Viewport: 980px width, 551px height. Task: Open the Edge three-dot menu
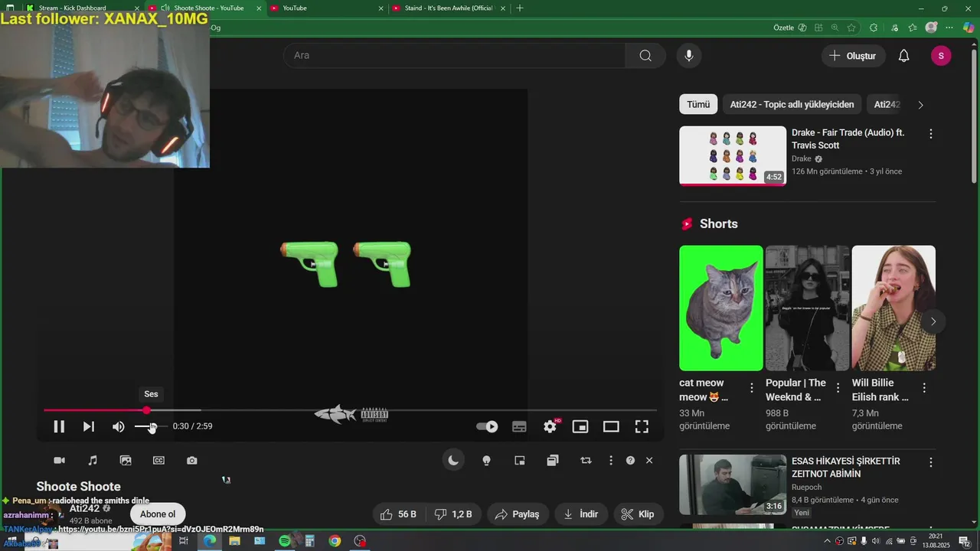[950, 28]
